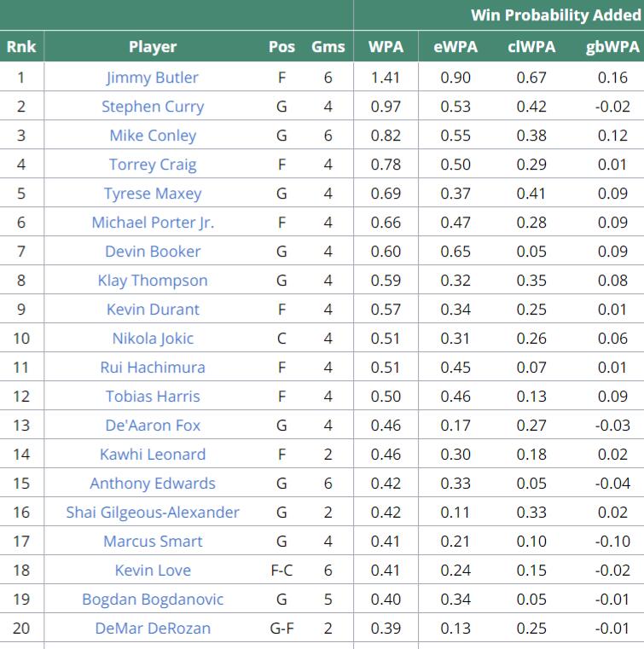Sort table by Player column header

[x=153, y=47]
